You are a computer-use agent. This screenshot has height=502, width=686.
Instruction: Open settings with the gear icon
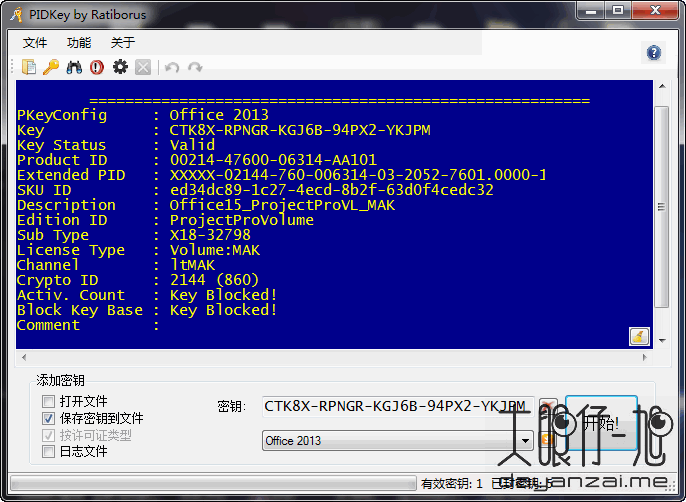click(x=120, y=67)
